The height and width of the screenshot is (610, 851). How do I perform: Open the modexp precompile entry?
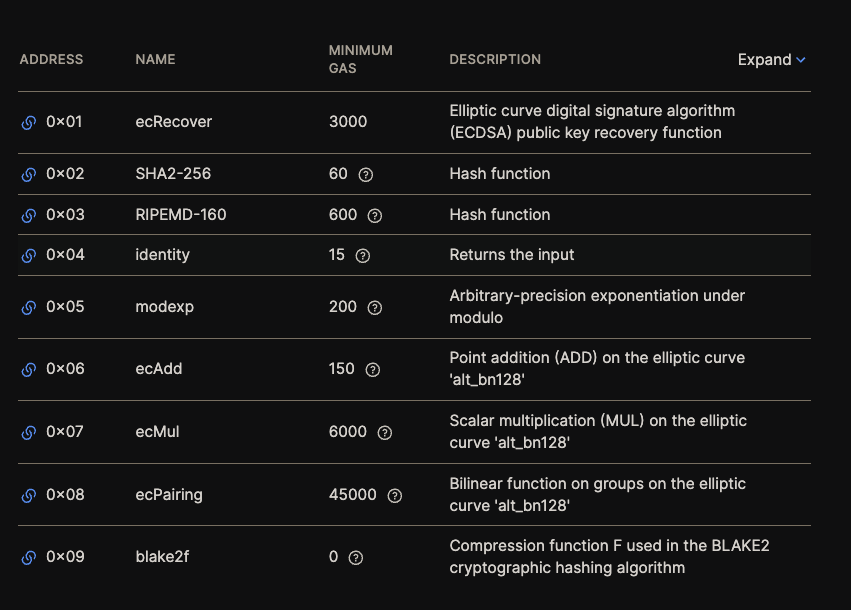click(x=415, y=307)
